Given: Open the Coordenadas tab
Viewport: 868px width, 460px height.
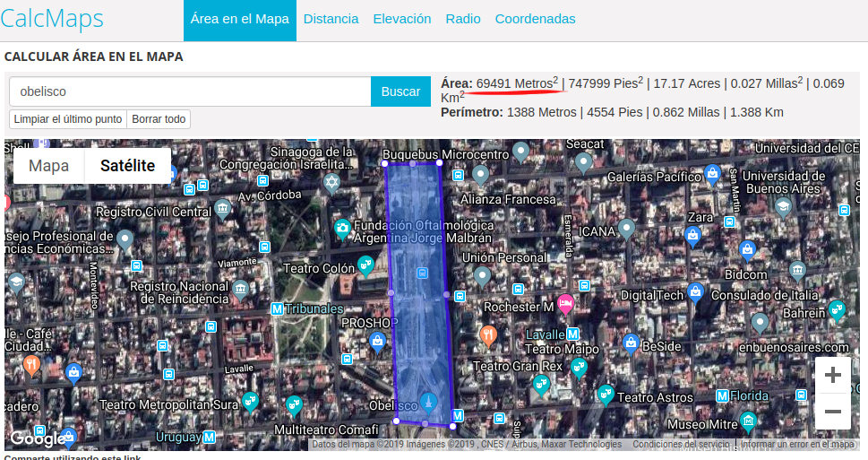Looking at the screenshot, I should point(535,19).
